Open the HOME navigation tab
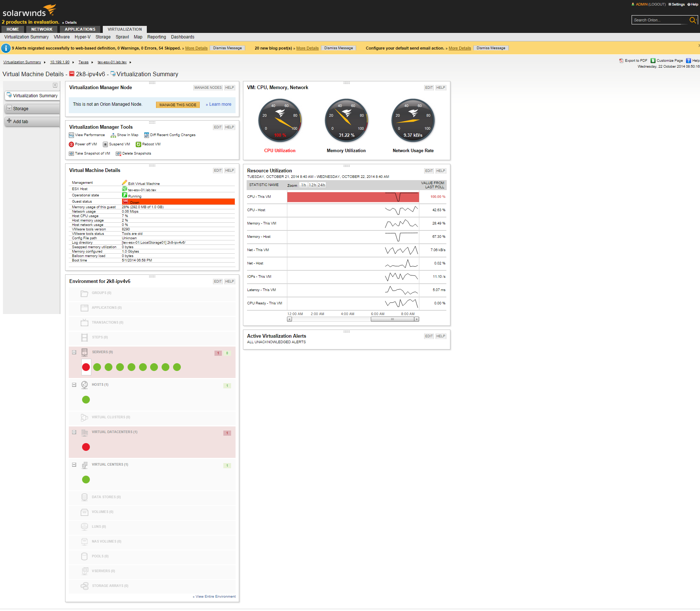The height and width of the screenshot is (611, 700). (13, 30)
